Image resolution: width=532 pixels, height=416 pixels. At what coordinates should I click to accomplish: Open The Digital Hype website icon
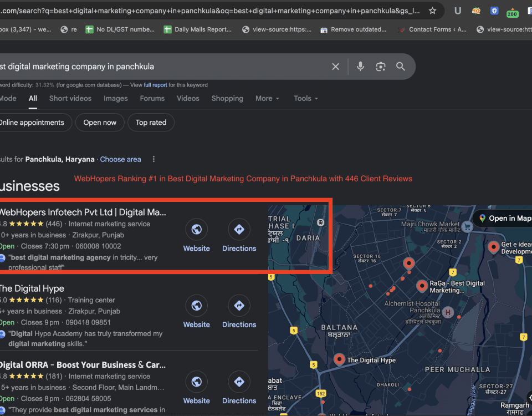click(196, 305)
